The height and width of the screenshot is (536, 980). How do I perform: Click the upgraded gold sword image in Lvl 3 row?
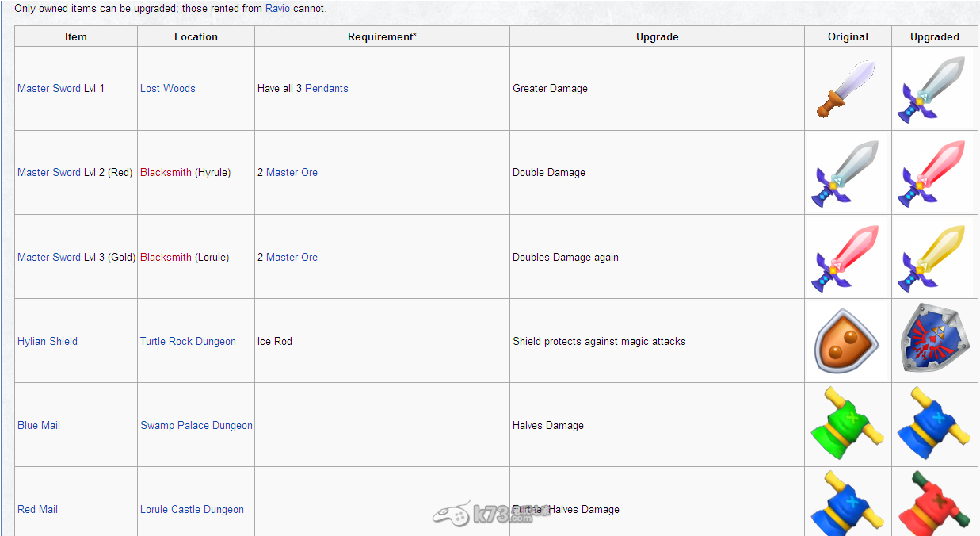(932, 257)
